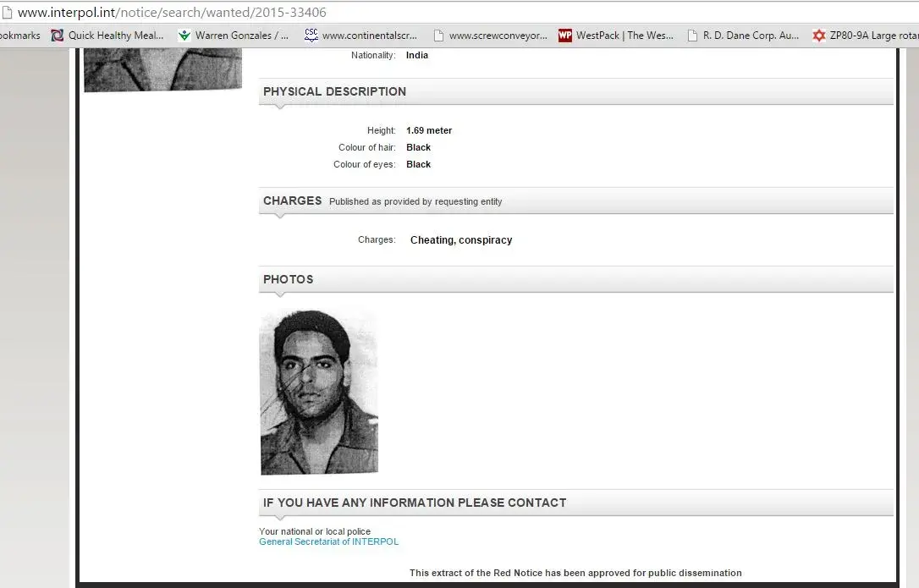The image size is (919, 588).
Task: Click the www.screwconveyor... bookmark label
Action: point(498,36)
